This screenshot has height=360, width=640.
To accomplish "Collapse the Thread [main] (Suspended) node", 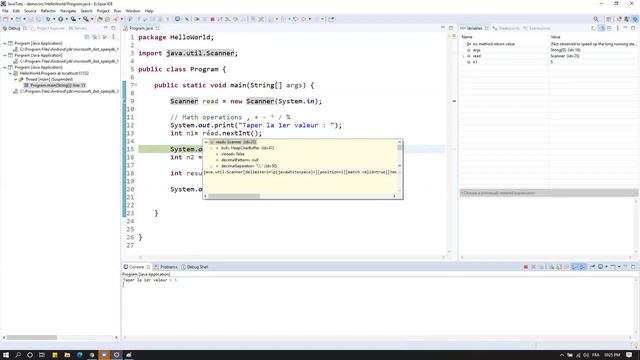I will point(16,79).
